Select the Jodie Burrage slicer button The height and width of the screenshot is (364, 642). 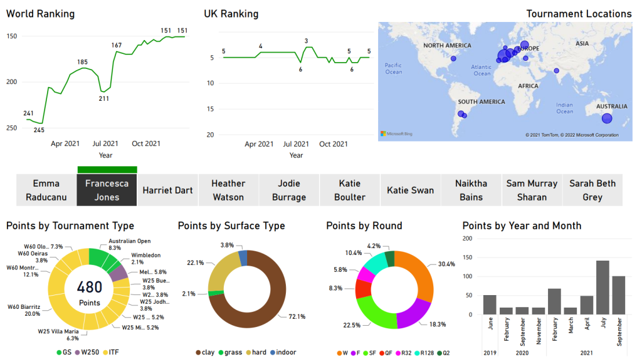[x=289, y=190]
